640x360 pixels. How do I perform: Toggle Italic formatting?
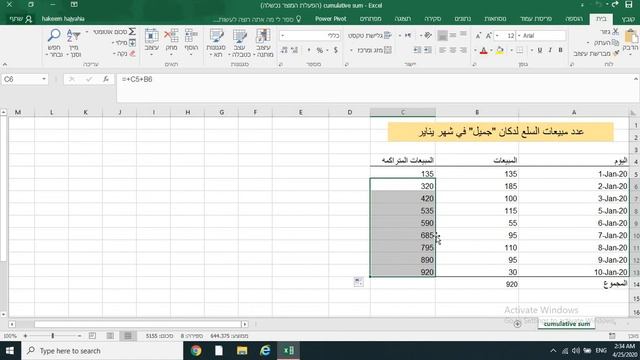click(x=550, y=50)
